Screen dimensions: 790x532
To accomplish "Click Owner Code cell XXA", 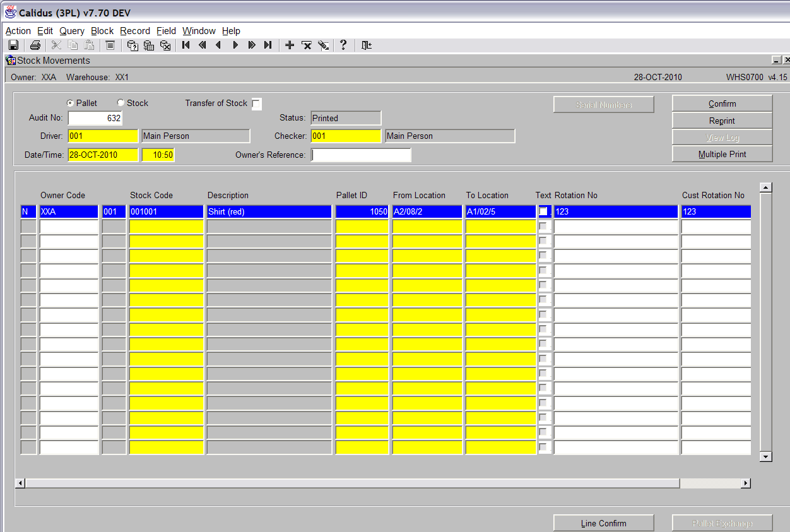I will pyautogui.click(x=69, y=211).
